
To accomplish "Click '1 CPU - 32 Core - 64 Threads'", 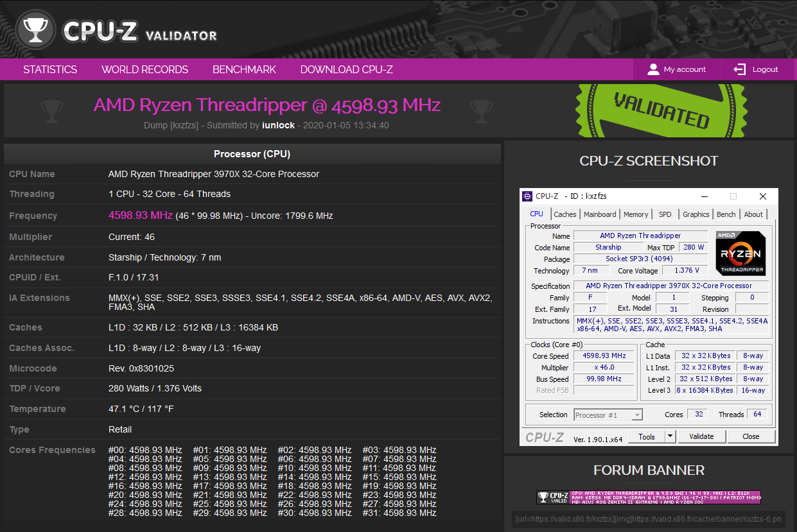I will pos(170,194).
